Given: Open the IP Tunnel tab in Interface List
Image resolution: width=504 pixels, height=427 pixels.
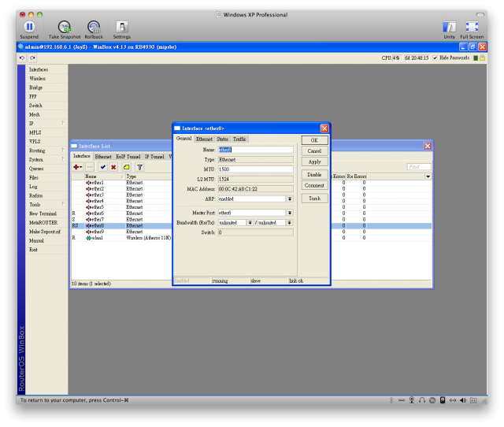Looking at the screenshot, I should tap(154, 157).
